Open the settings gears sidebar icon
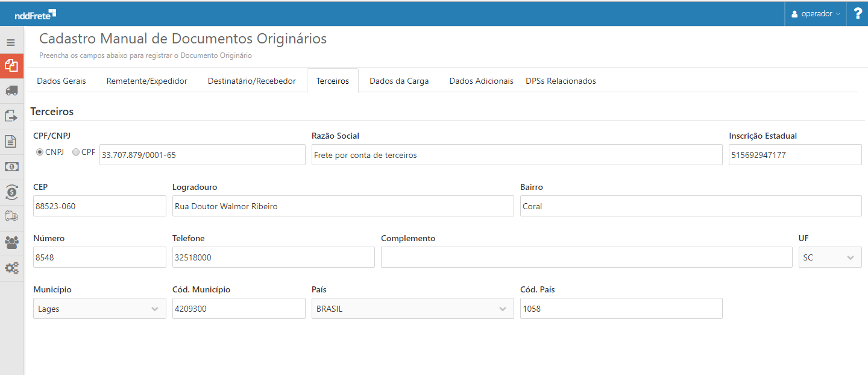 coord(11,268)
